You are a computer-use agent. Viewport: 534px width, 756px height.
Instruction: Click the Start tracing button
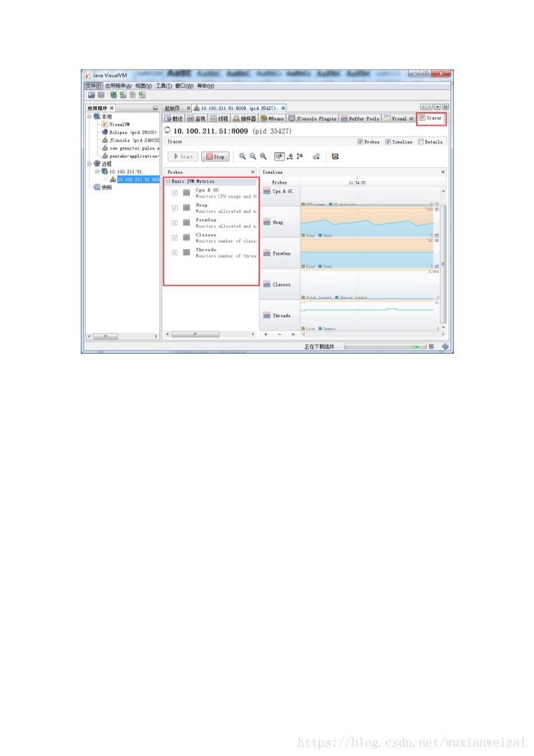pos(182,157)
